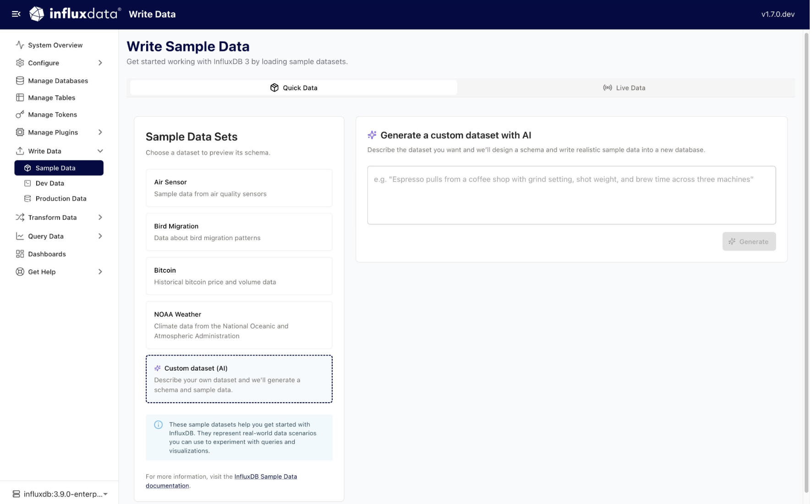The height and width of the screenshot is (504, 812).
Task: Collapse the sidebar with the top-left toggle
Action: pos(16,14)
